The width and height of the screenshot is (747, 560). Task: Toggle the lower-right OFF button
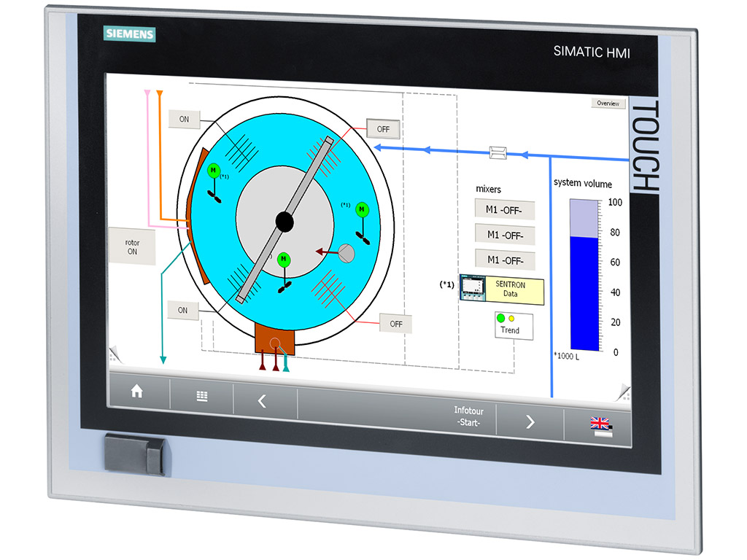coord(395,323)
